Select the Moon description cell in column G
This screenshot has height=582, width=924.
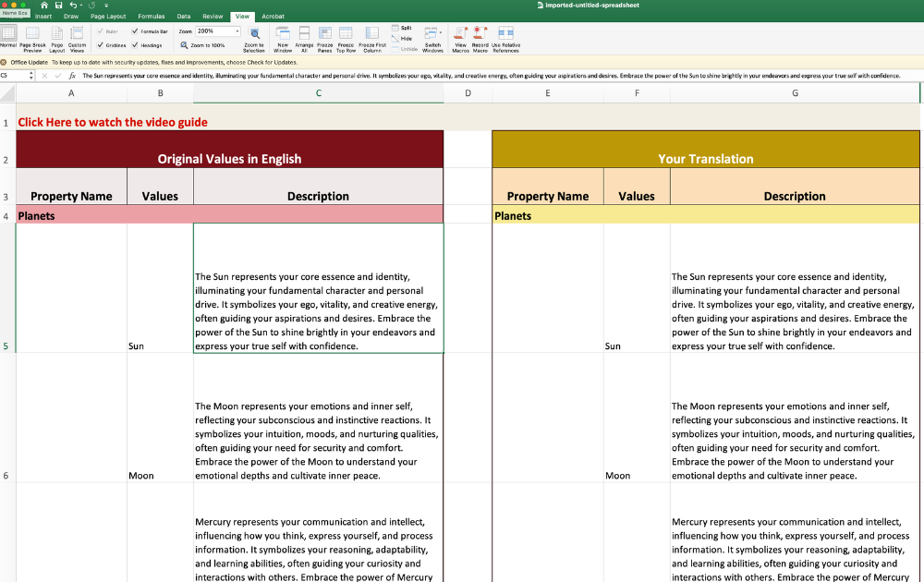795,418
